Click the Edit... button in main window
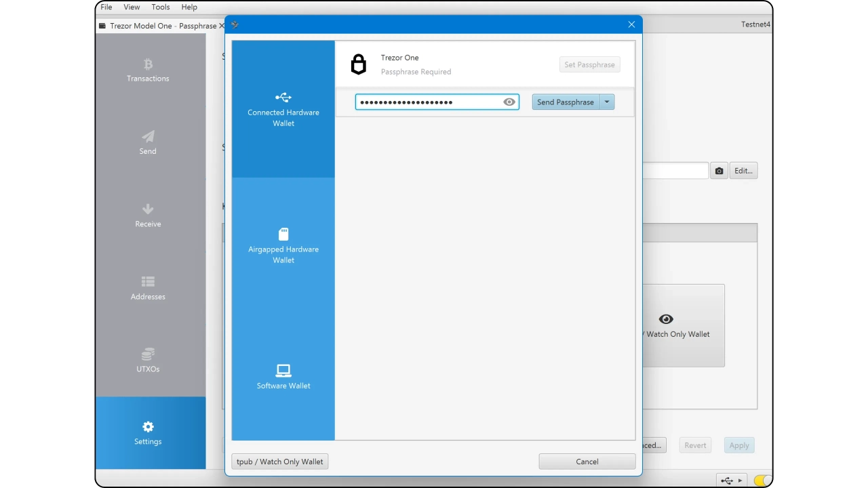 click(743, 171)
